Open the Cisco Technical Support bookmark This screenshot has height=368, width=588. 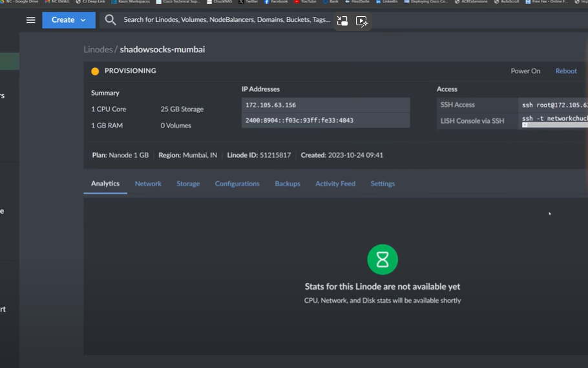tap(178, 1)
